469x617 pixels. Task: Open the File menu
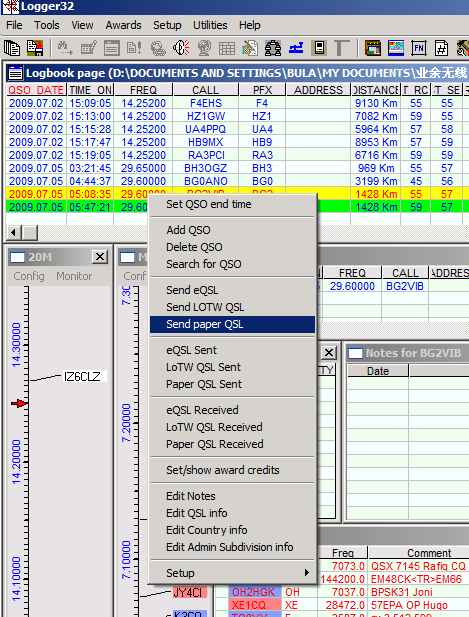[x=14, y=25]
